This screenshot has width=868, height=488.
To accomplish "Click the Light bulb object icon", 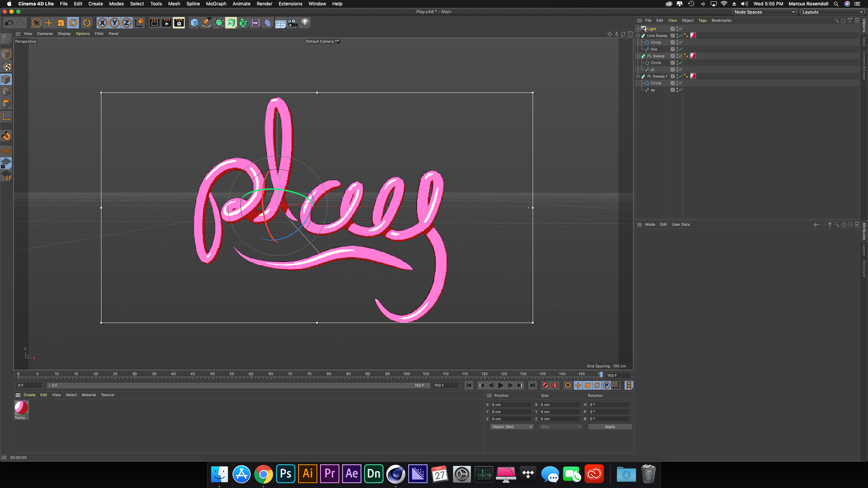I will [x=305, y=23].
